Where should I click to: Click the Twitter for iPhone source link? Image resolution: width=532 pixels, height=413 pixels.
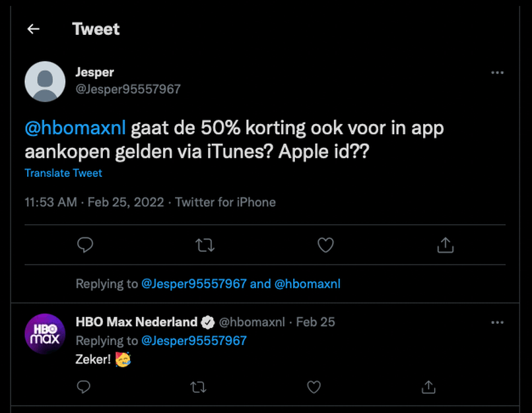(225, 203)
